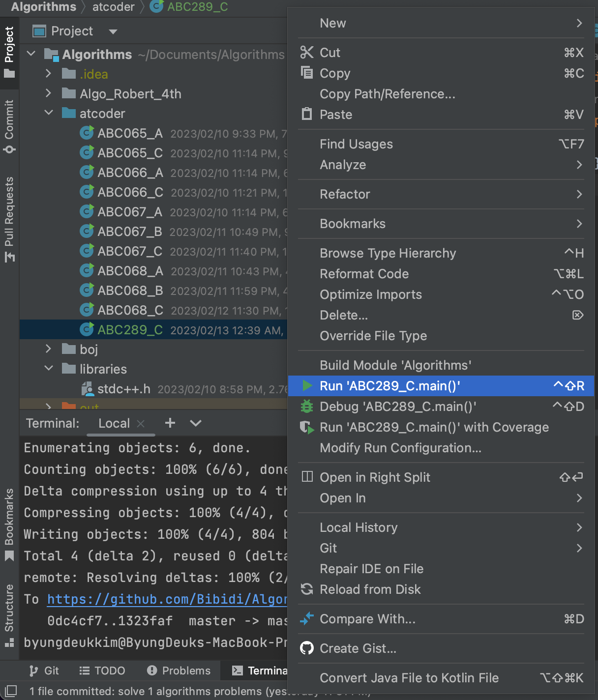Open the Project tool window sidebar button

click(x=9, y=53)
